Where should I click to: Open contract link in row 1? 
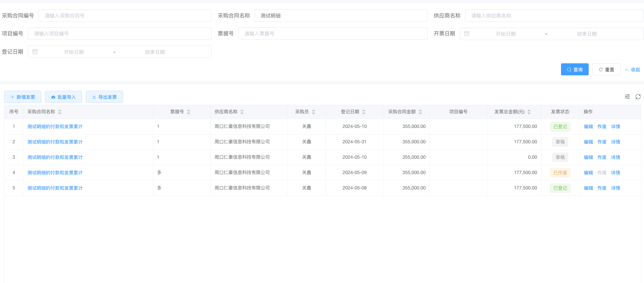click(x=55, y=127)
